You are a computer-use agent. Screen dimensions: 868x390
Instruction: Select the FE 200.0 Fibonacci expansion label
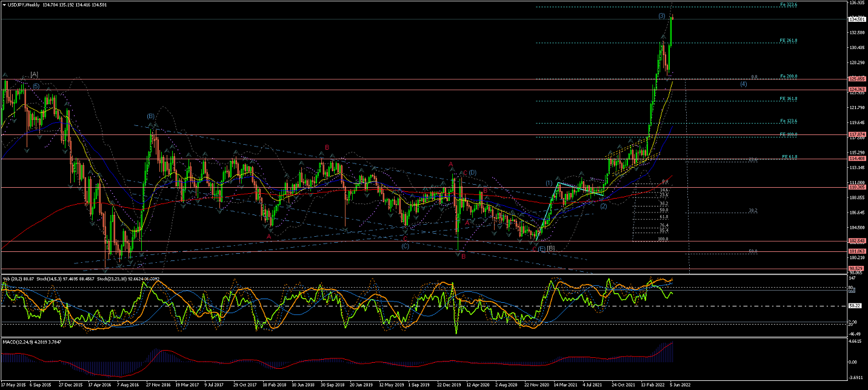(x=788, y=76)
